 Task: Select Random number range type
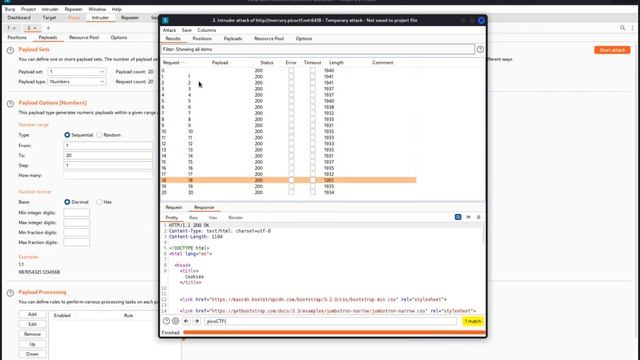pyautogui.click(x=99, y=135)
